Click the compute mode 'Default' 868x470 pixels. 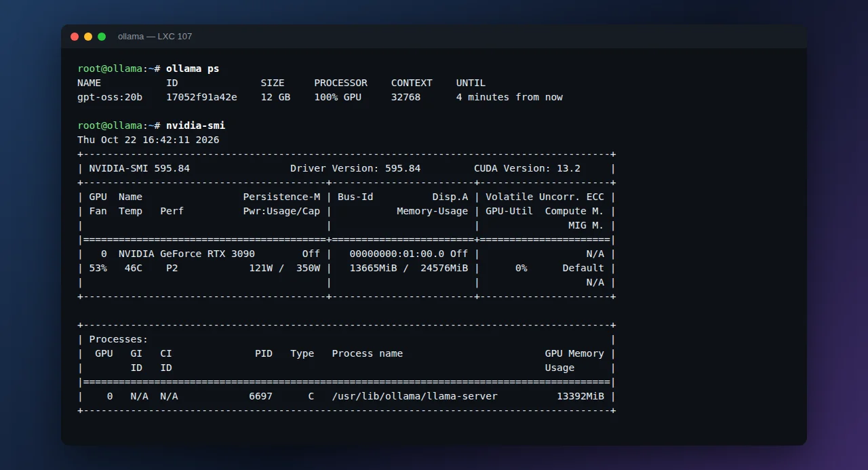click(584, 268)
